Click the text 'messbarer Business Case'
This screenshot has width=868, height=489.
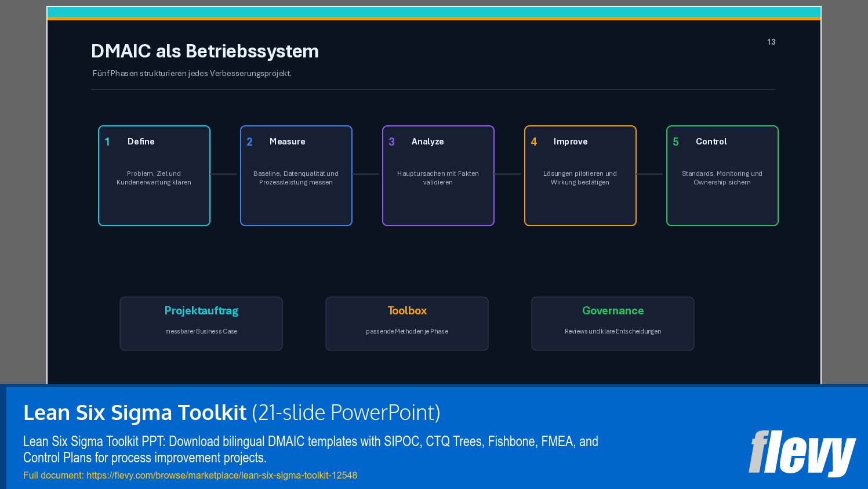201,331
